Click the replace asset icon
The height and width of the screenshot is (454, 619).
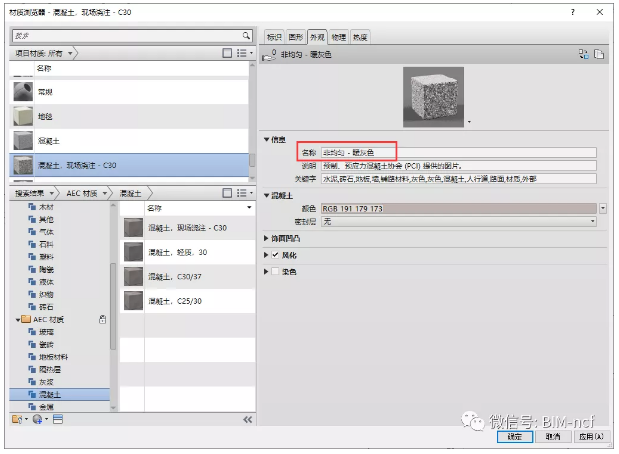coord(584,54)
